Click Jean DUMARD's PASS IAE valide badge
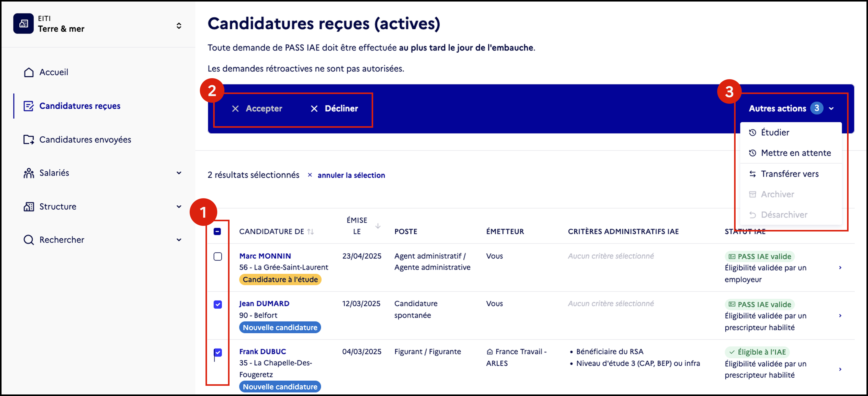 click(x=760, y=304)
